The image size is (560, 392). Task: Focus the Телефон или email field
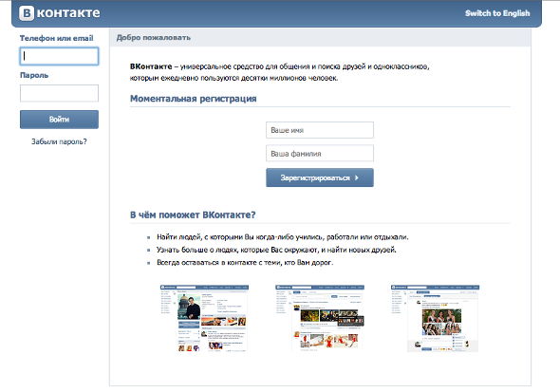[x=59, y=56]
